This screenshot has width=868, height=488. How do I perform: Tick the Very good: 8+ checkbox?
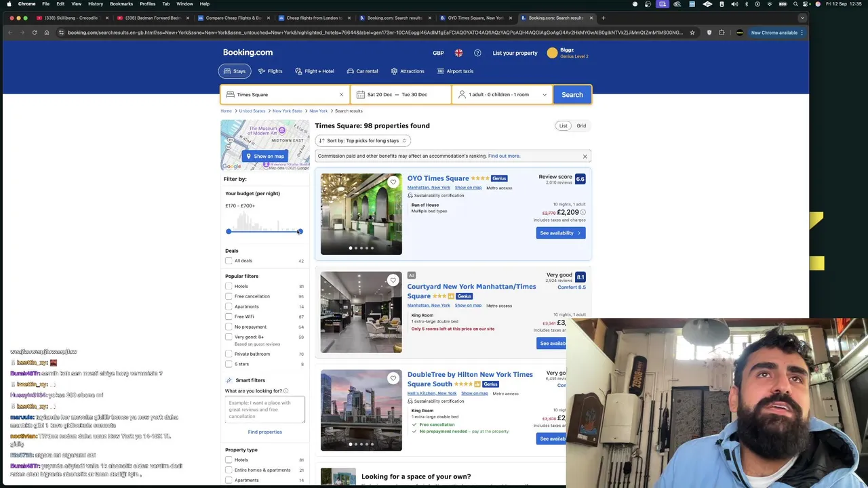(229, 338)
